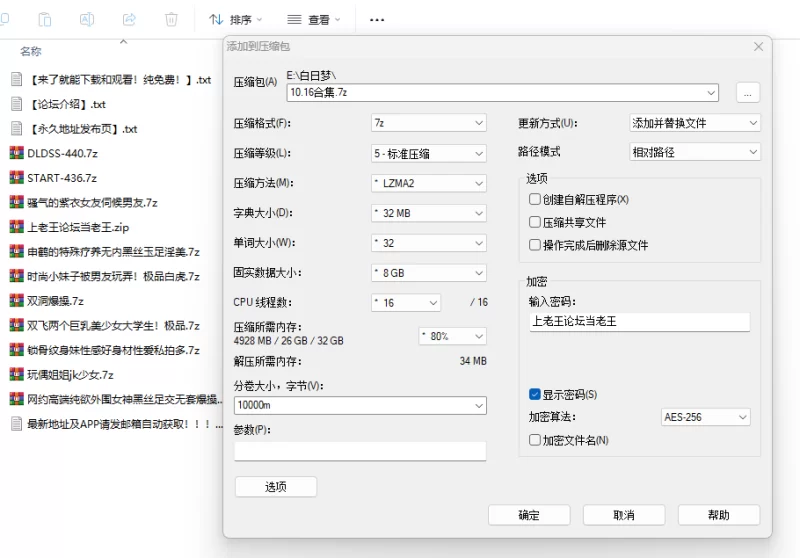Click the Share icon in Explorer toolbar
800x558 pixels.
tap(129, 19)
